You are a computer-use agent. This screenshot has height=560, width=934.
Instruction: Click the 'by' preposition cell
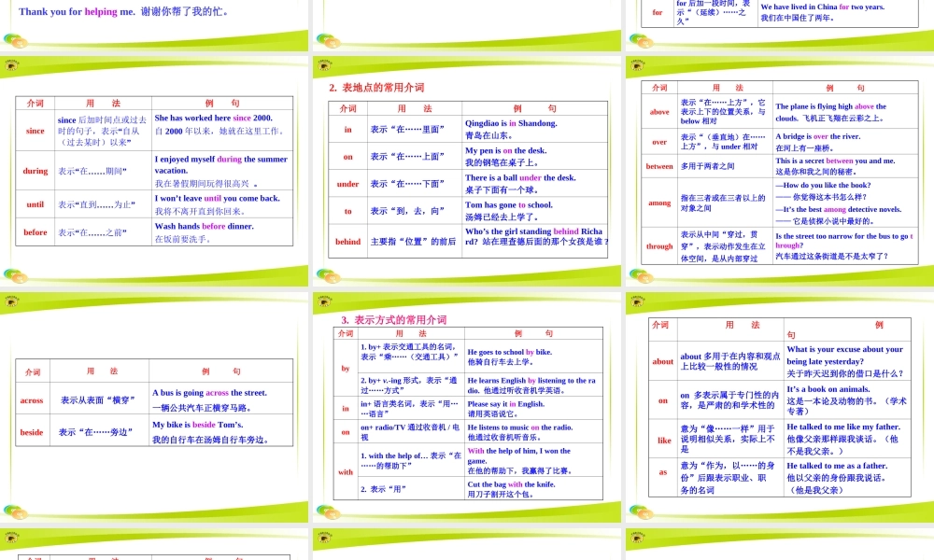point(346,368)
